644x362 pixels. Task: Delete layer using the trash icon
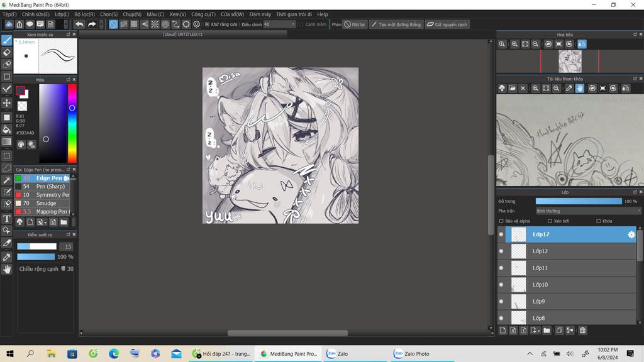tap(582, 331)
